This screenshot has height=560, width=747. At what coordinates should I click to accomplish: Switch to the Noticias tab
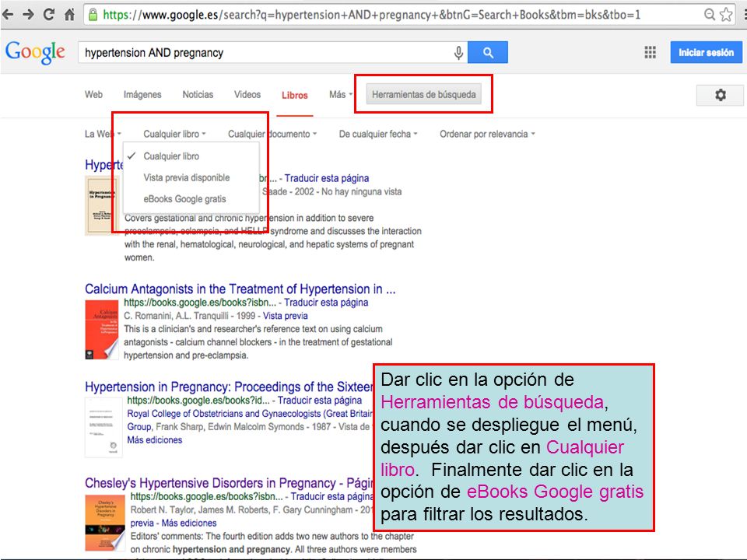[198, 94]
